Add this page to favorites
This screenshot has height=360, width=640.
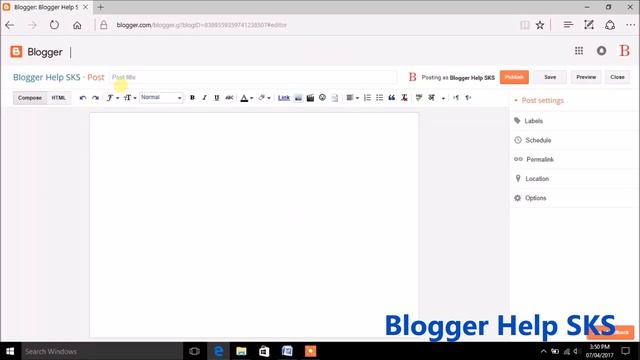pyautogui.click(x=540, y=25)
